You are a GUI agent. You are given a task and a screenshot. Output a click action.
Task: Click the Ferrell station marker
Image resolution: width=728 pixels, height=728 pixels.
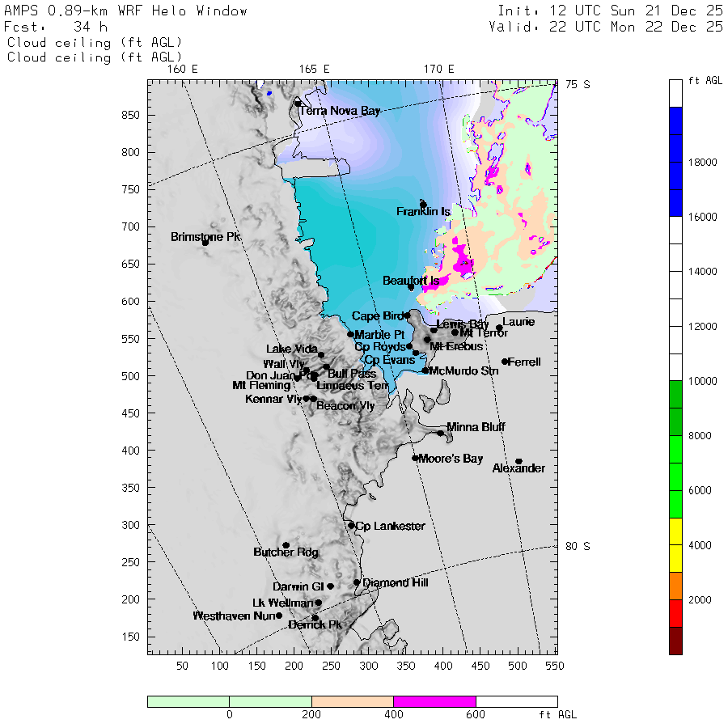pos(505,362)
